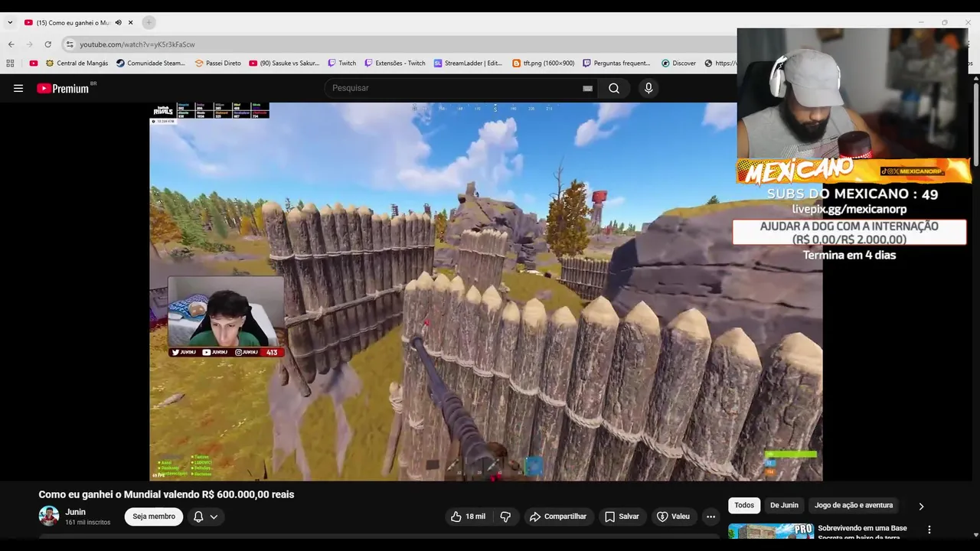980x551 pixels.
Task: Start voice search with the microphone
Action: [648, 88]
